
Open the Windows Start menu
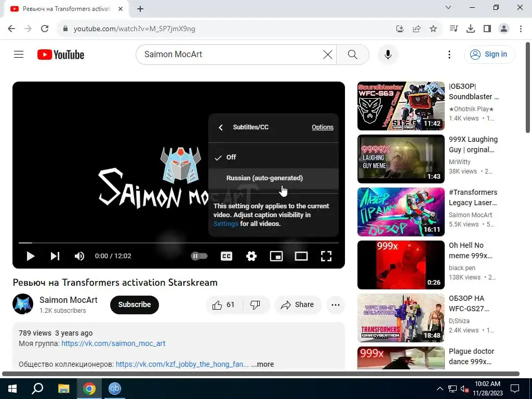(x=12, y=389)
